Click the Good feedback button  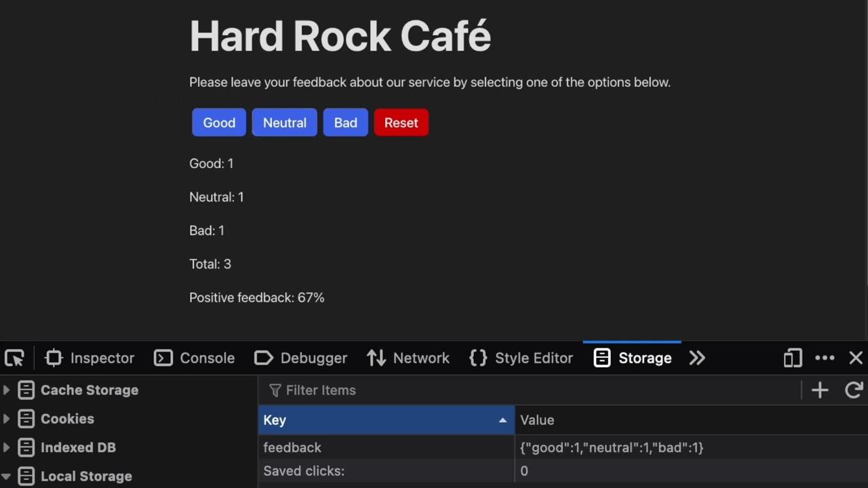(219, 123)
